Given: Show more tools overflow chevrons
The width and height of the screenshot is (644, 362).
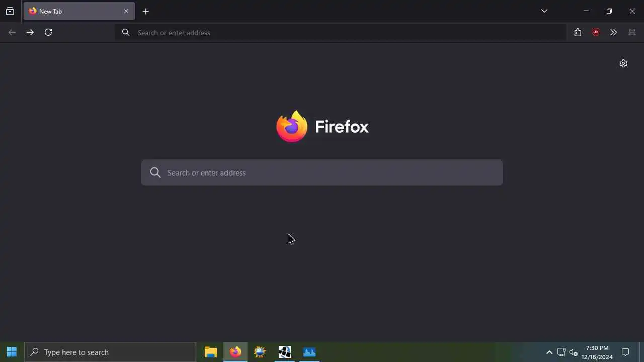Looking at the screenshot, I should 613,32.
